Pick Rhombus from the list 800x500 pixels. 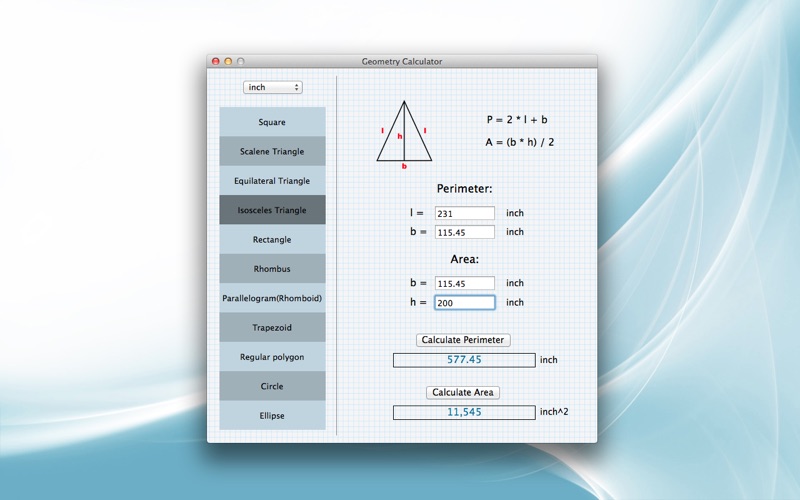coord(272,269)
